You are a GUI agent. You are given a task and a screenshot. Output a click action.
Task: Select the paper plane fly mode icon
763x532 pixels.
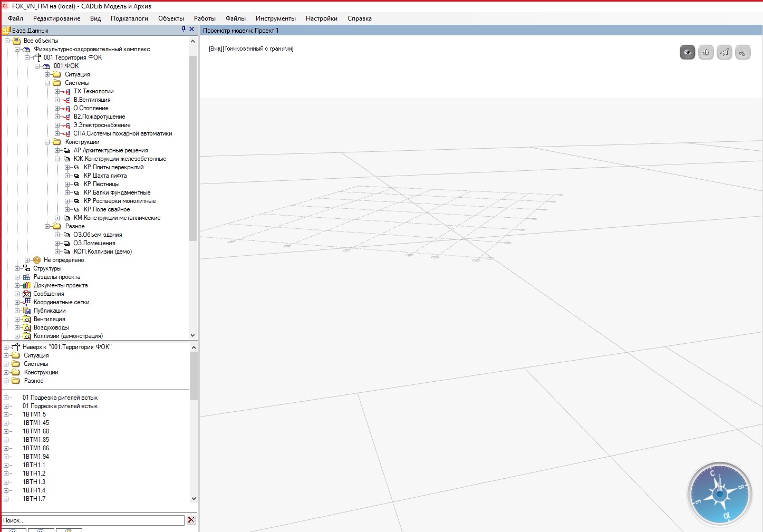click(724, 52)
